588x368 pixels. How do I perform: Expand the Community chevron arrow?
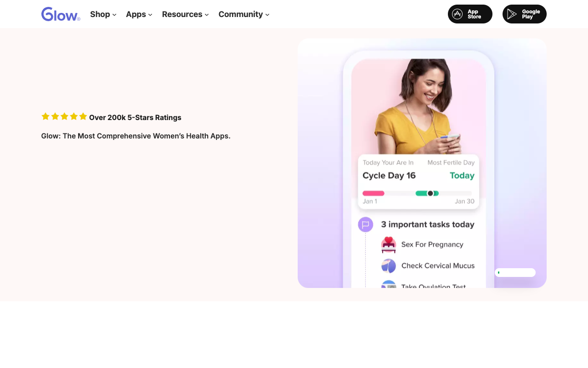pyautogui.click(x=267, y=15)
